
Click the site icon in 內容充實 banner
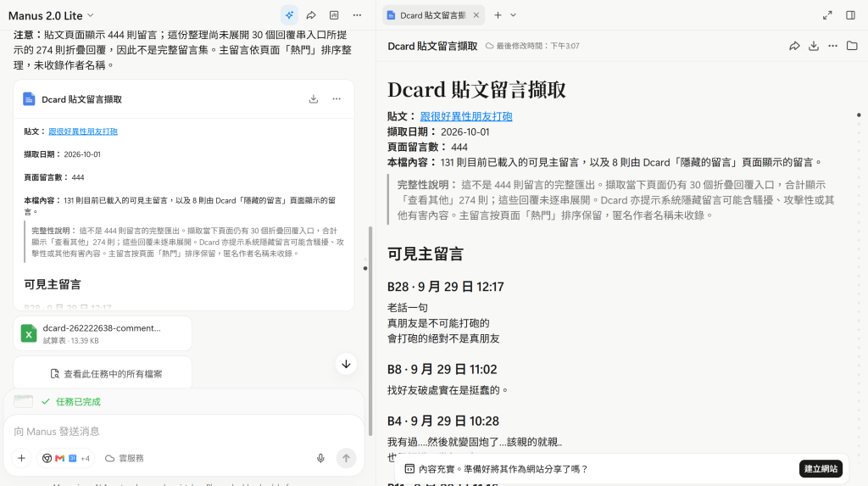(x=409, y=469)
